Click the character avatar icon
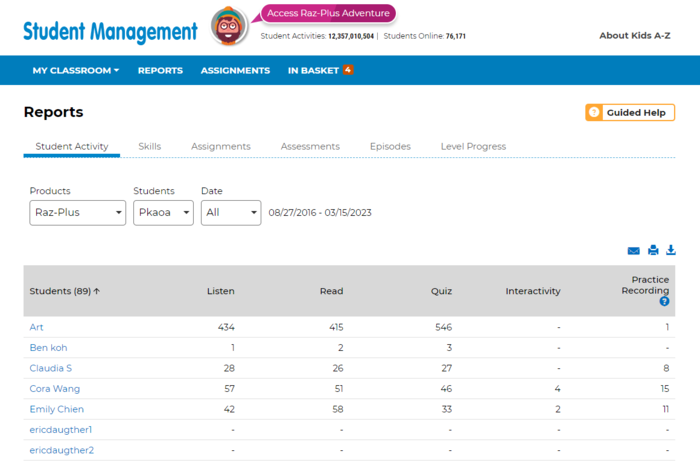Viewport: 700px width, 463px height. 230,27
